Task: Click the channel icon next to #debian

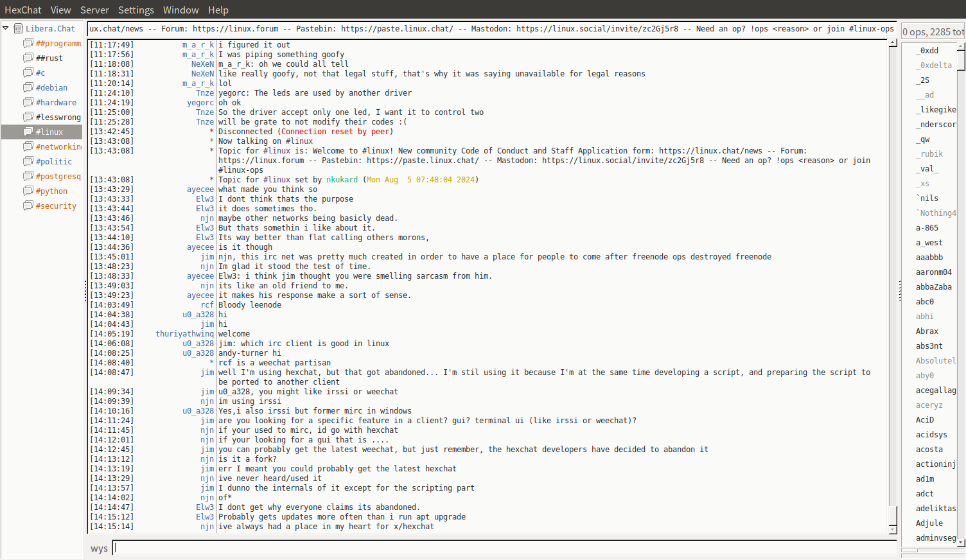Action: click(28, 87)
